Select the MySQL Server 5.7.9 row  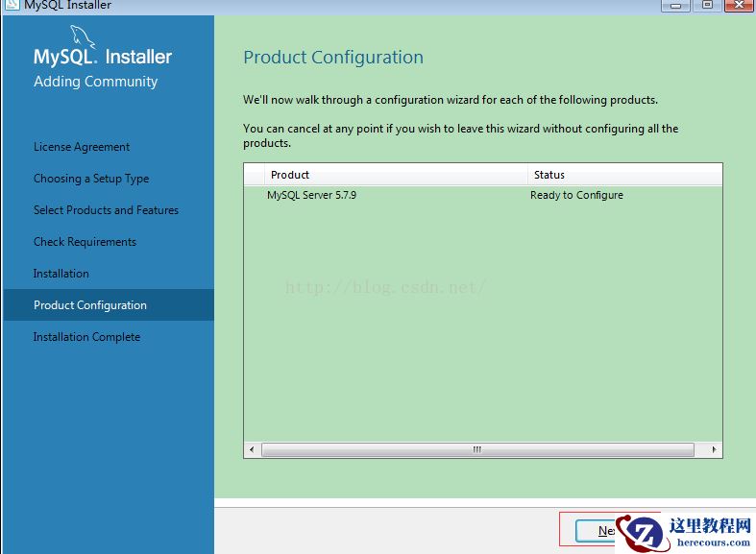click(x=482, y=195)
